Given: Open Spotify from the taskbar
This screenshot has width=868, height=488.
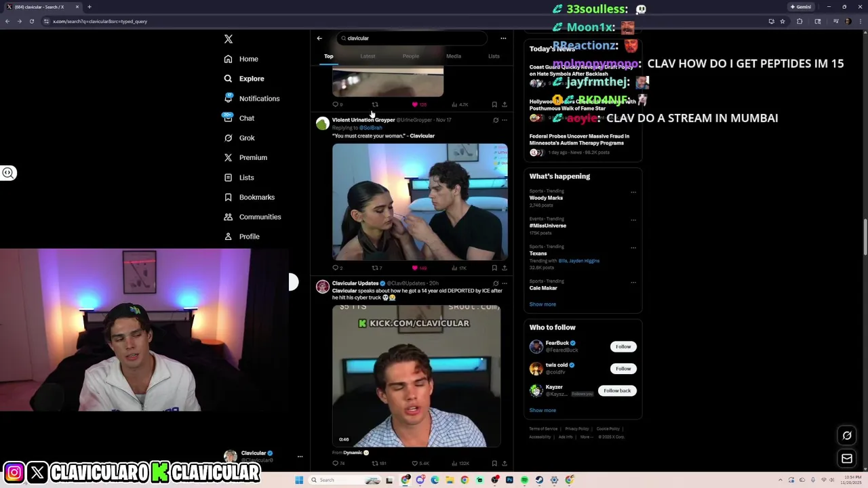Looking at the screenshot, I should (x=524, y=480).
